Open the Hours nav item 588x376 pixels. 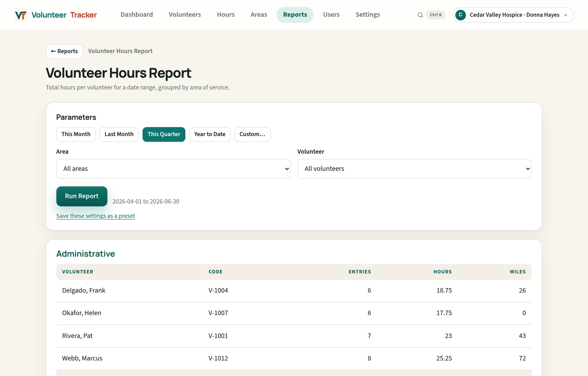click(x=226, y=15)
